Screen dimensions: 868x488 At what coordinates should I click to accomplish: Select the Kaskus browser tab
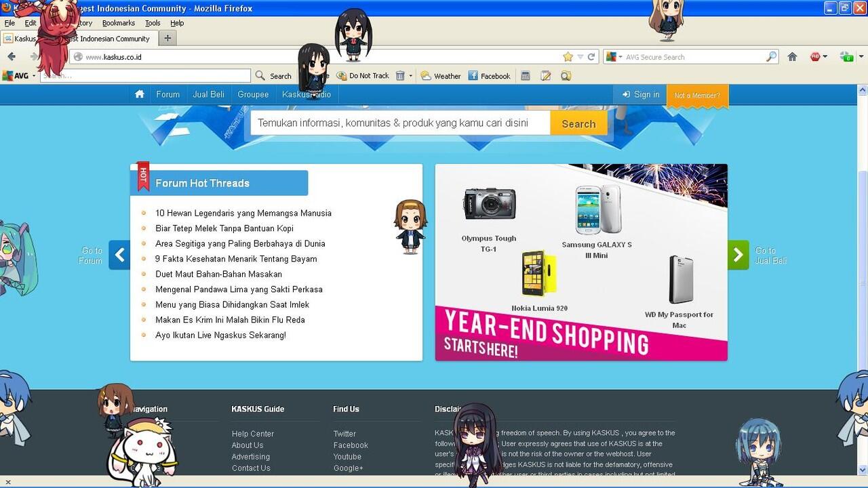click(79, 39)
